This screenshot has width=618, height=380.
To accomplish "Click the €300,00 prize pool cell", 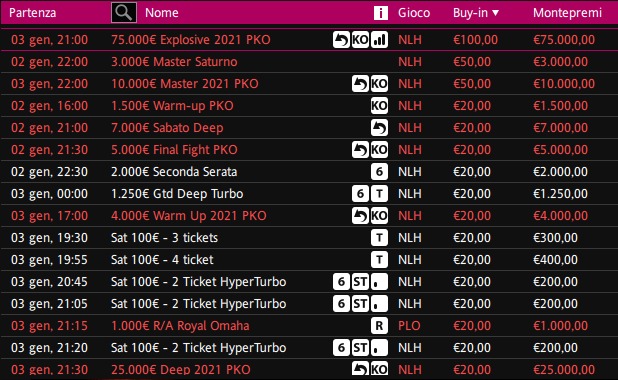I will pyautogui.click(x=555, y=238).
